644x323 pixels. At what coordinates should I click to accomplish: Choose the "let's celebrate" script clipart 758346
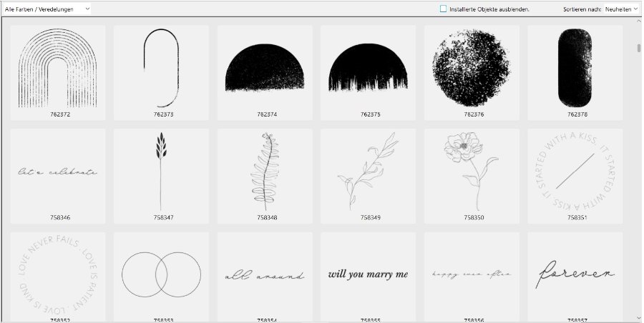pos(58,176)
